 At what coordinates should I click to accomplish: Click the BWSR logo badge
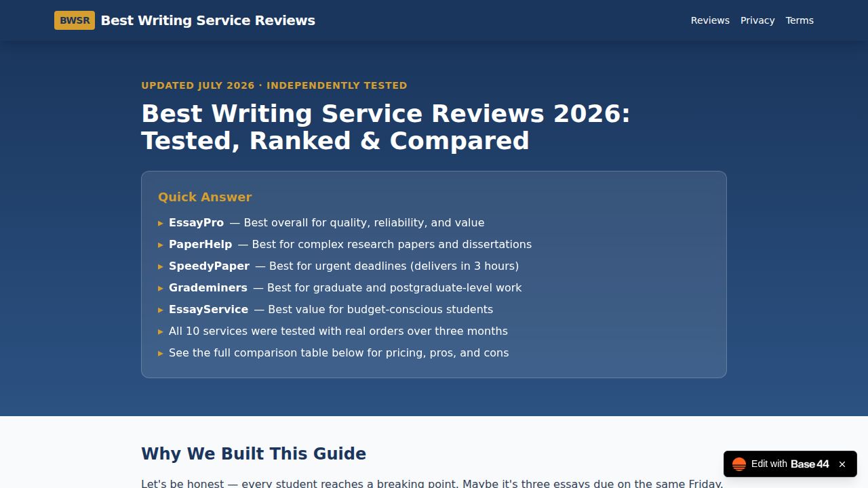click(x=75, y=20)
